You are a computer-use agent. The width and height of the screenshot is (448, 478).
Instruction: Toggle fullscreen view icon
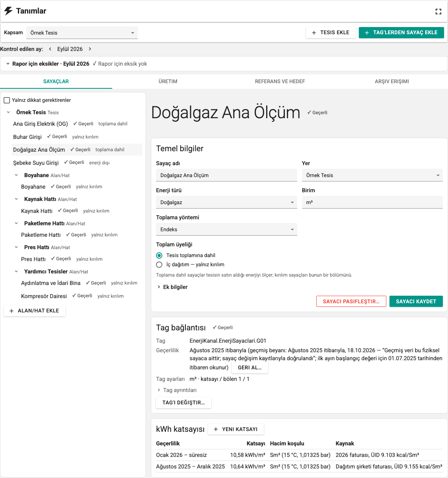[x=438, y=12]
